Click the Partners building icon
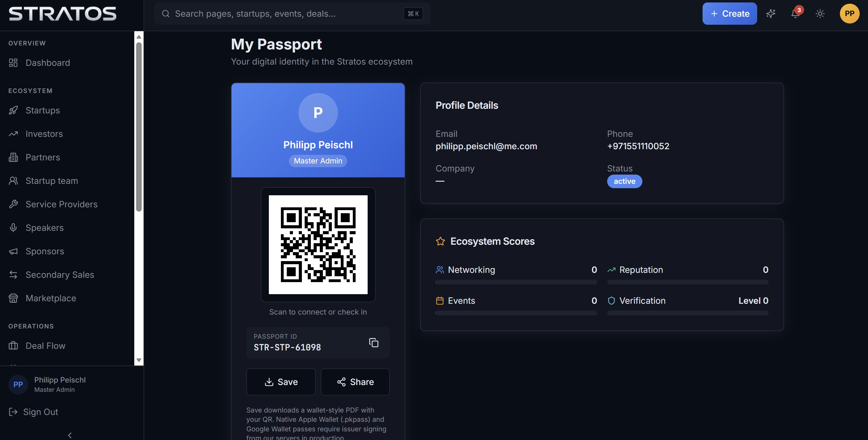The height and width of the screenshot is (440, 868). coord(13,157)
